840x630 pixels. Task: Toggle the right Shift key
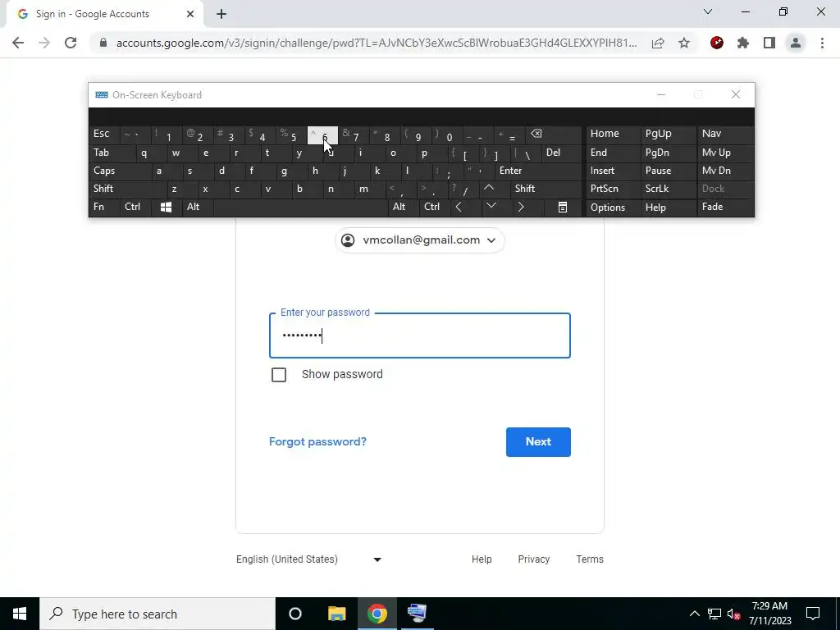[x=546, y=189]
